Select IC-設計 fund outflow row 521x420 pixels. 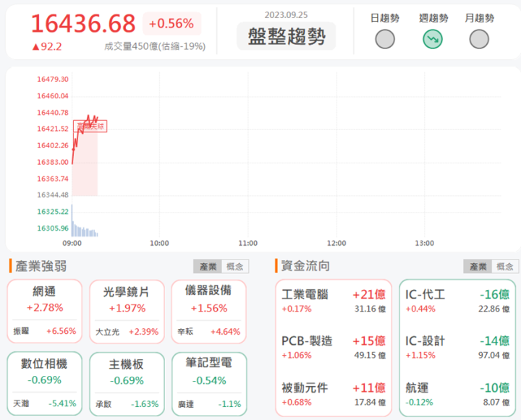tap(457, 347)
